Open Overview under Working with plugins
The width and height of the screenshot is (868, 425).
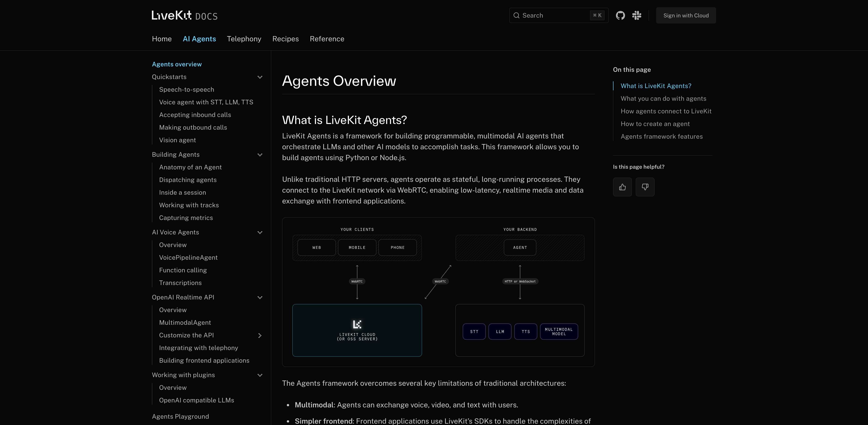coord(172,388)
